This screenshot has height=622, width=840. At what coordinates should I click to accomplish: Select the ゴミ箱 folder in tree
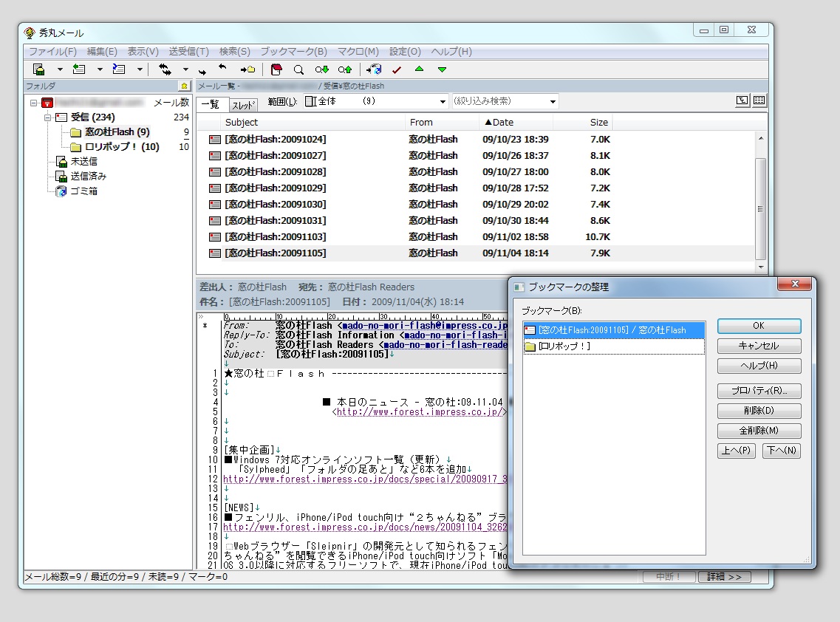click(x=83, y=191)
